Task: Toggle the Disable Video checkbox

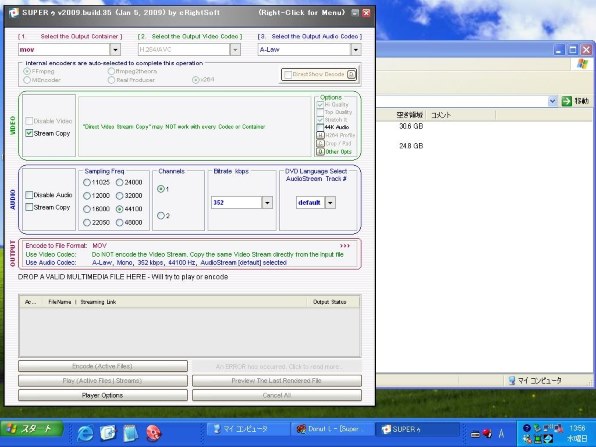Action: click(29, 121)
